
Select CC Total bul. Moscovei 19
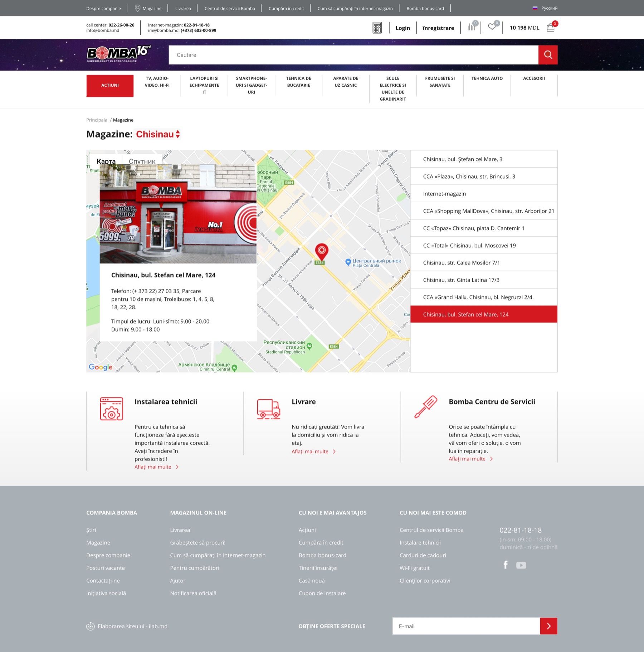click(x=484, y=245)
